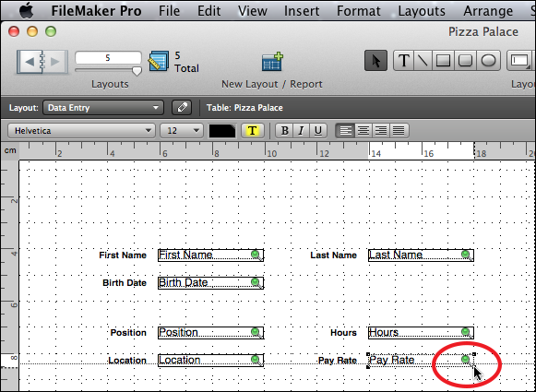Click quick find icon in Pay Rate field
This screenshot has height=392, width=536.
pos(466,361)
